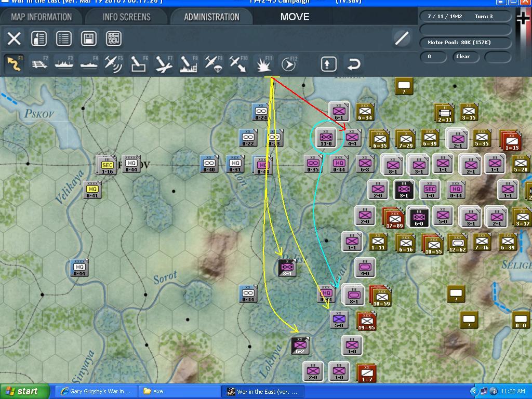Select amphibious transport mode F4

tap(89, 63)
